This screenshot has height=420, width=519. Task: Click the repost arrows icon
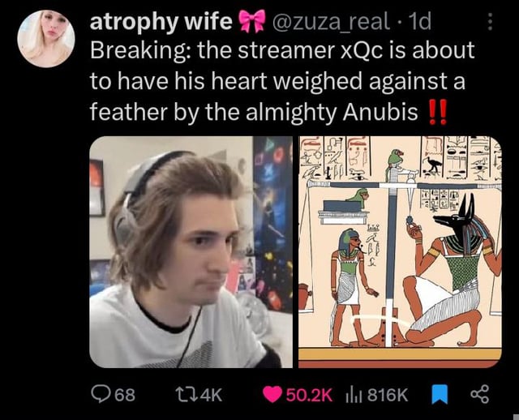(x=186, y=395)
